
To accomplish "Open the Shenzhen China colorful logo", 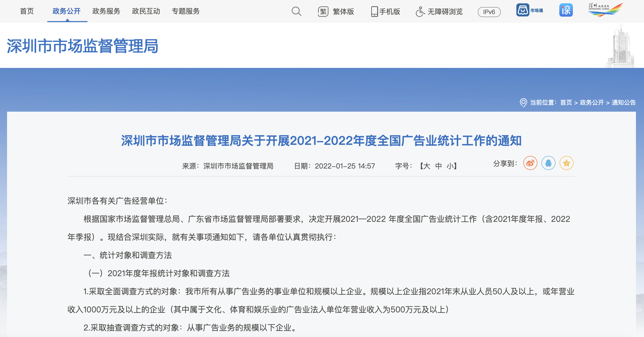I will pos(606,10).
